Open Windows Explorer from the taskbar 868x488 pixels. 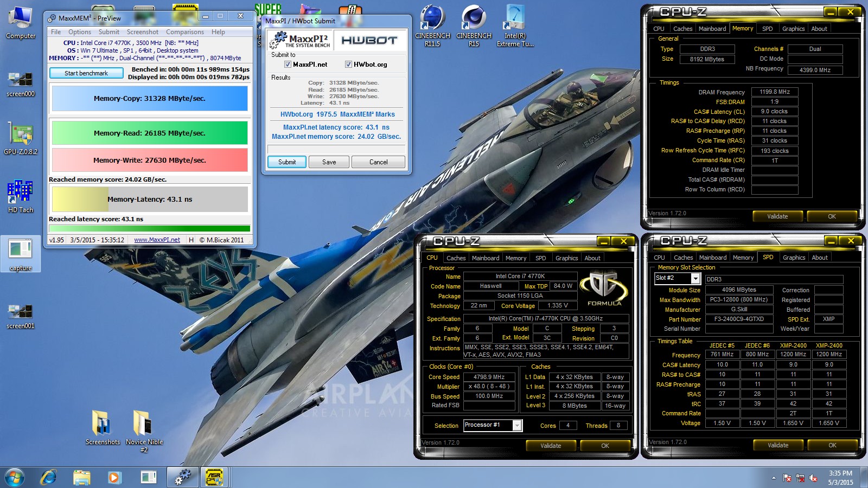82,477
